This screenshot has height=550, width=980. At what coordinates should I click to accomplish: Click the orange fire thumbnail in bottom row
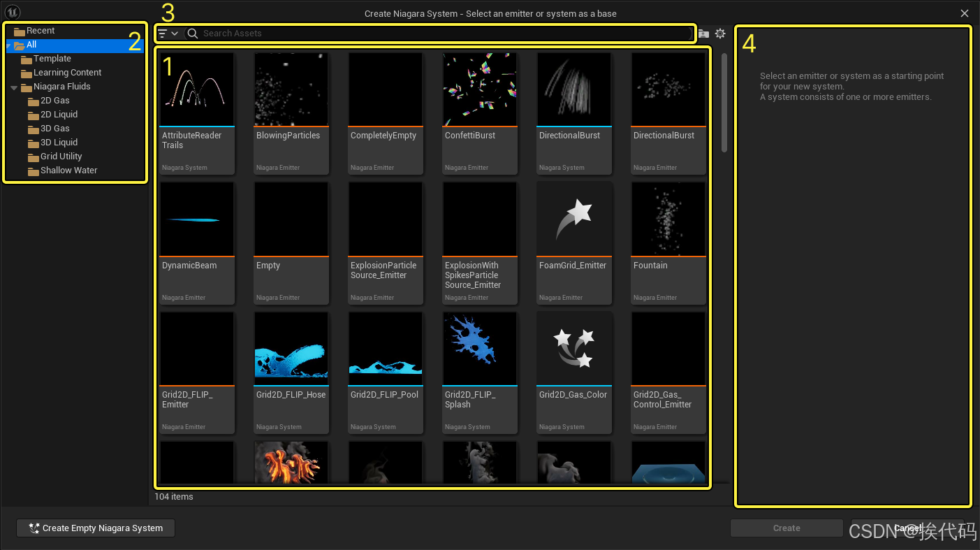click(291, 462)
